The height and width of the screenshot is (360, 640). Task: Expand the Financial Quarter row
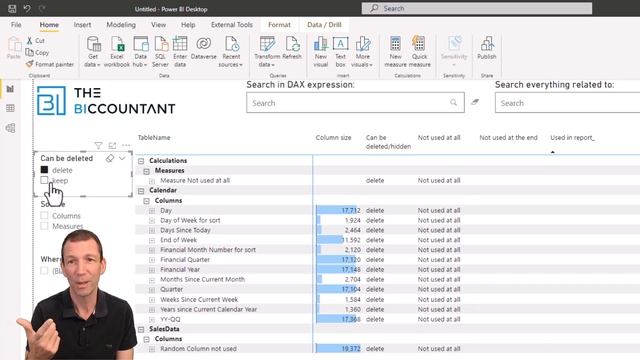152,260
